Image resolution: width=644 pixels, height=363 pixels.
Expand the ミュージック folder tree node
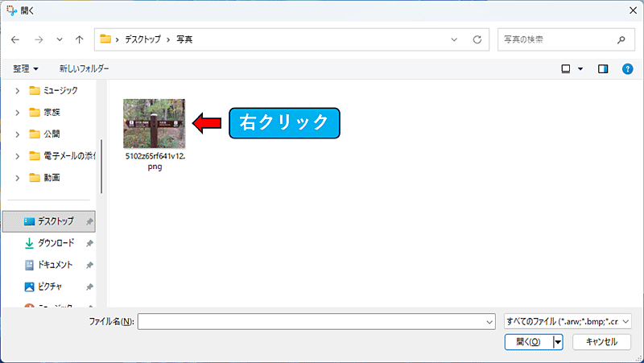click(x=17, y=90)
